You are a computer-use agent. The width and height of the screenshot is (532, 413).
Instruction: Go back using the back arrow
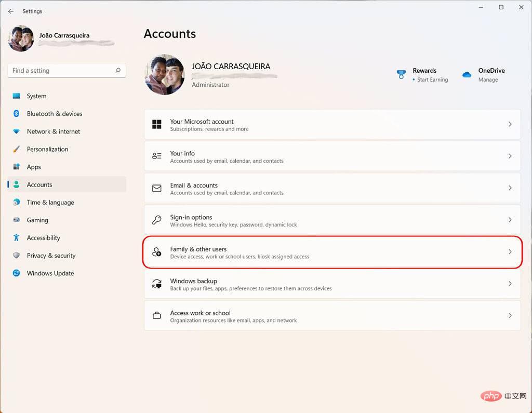click(x=11, y=11)
